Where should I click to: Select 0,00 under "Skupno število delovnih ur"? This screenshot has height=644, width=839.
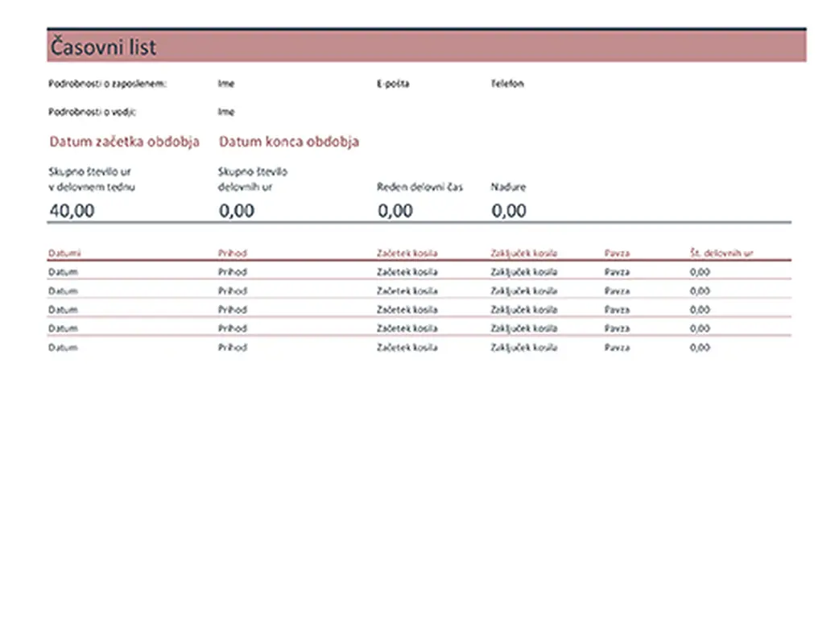click(237, 211)
